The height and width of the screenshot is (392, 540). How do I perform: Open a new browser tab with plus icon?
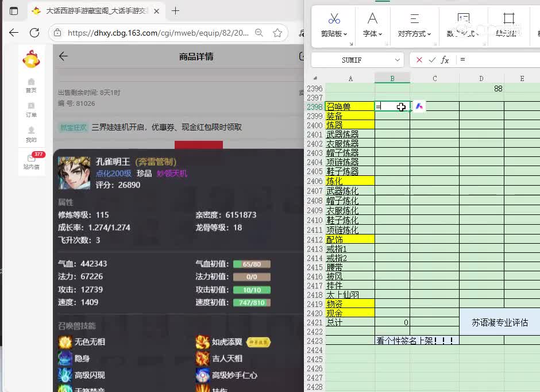[x=175, y=11]
